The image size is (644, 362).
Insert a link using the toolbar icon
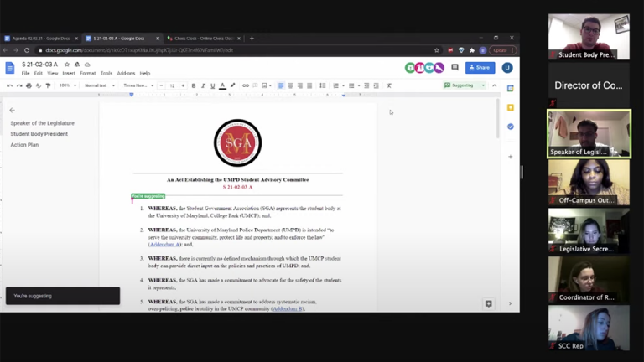click(x=245, y=85)
